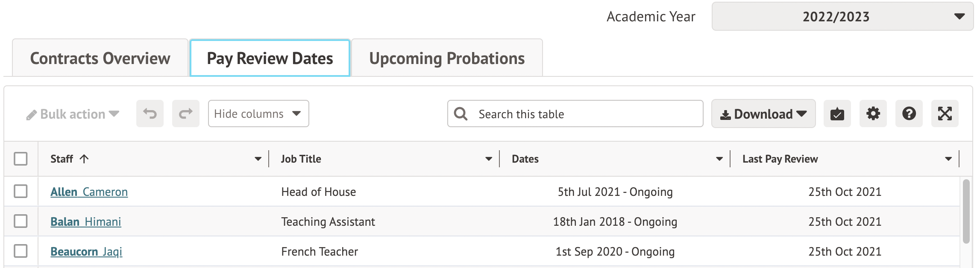Click the table vertical scrollbar
980x268 pixels.
[x=966, y=212]
